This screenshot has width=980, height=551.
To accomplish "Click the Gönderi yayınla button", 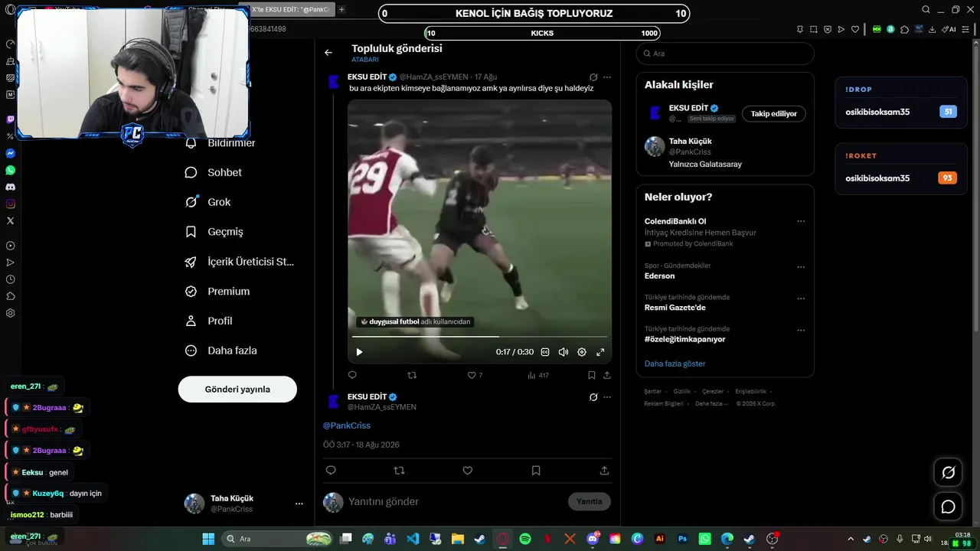I will [237, 389].
